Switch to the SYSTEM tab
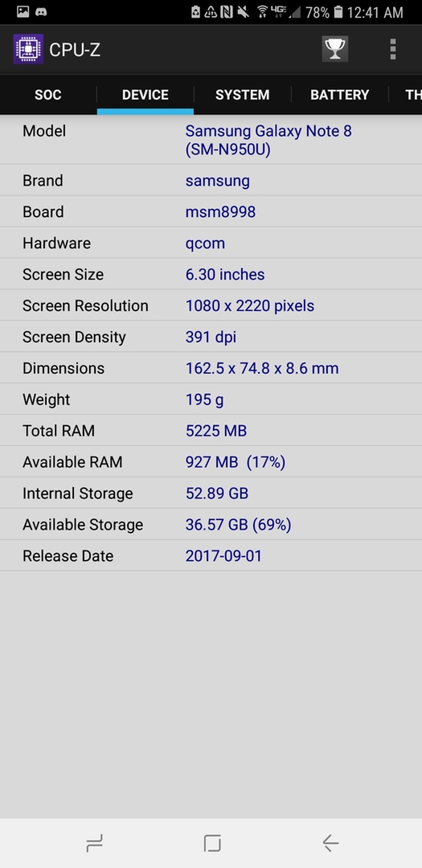The image size is (422, 868). pyautogui.click(x=243, y=95)
